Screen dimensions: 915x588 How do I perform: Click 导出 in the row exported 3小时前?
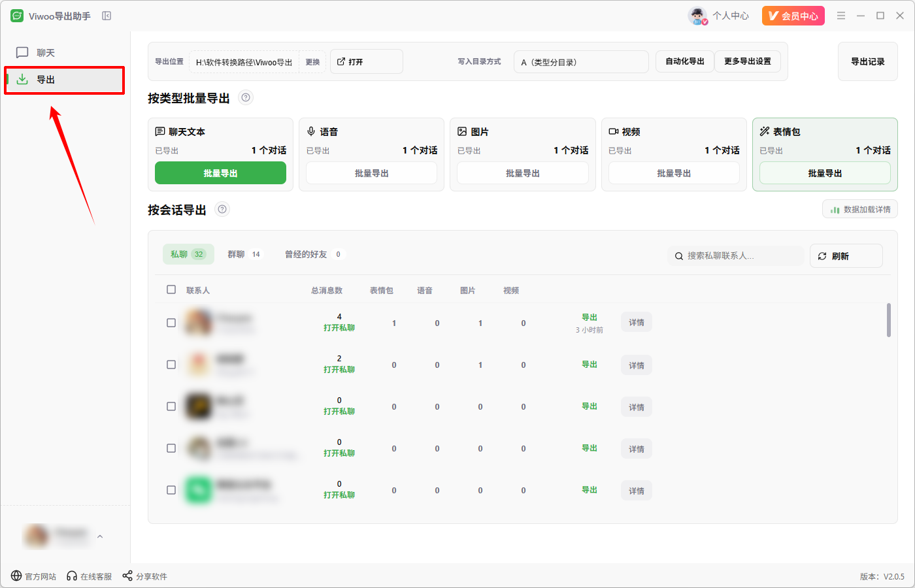pyautogui.click(x=590, y=318)
